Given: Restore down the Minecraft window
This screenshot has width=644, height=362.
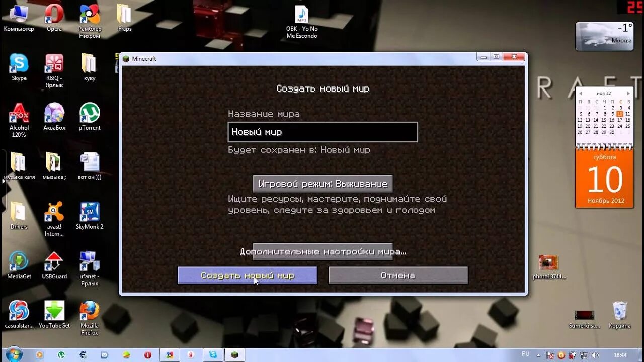Looking at the screenshot, I should 496,57.
